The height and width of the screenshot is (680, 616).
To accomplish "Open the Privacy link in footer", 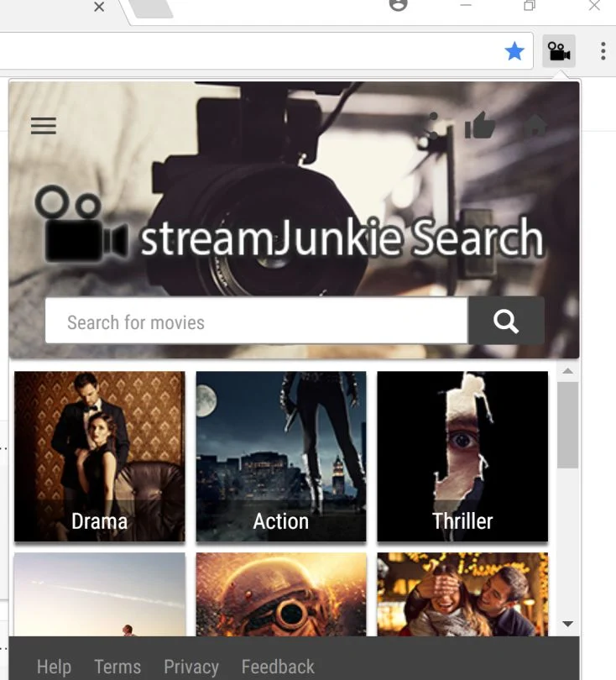I will 191,667.
